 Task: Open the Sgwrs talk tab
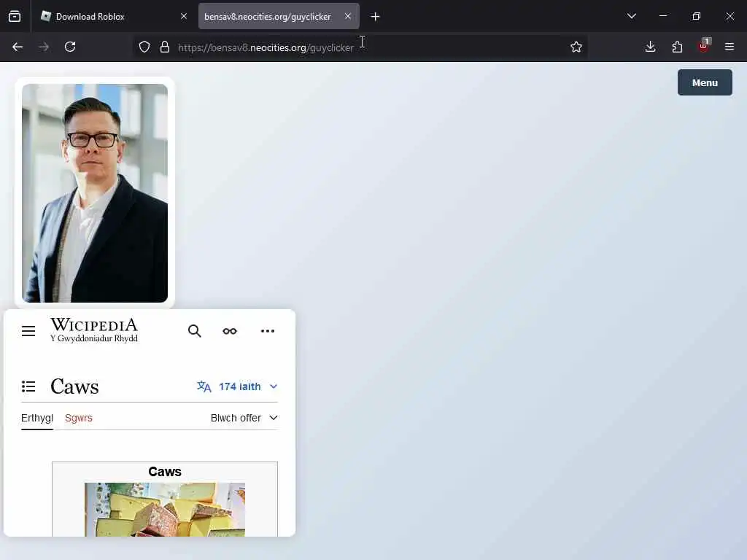79,418
